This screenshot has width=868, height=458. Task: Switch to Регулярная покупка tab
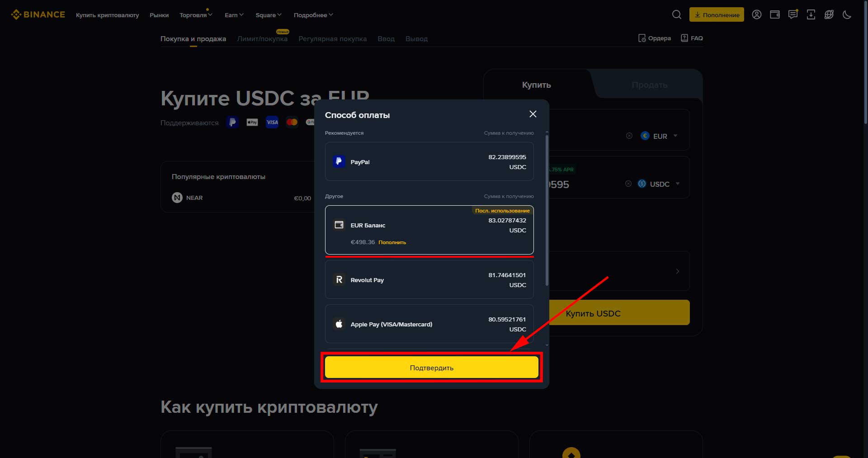pos(332,39)
